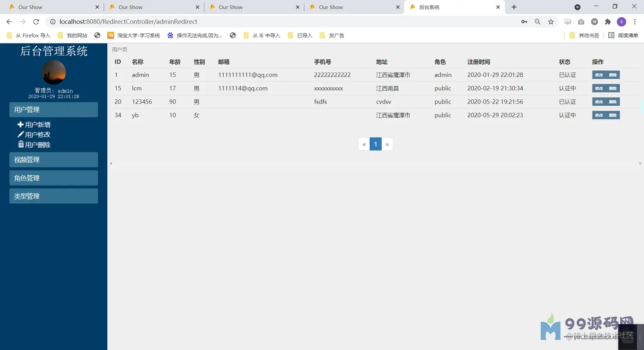Click the trash icon for 用户删除
This screenshot has height=350, width=644.
[21, 144]
